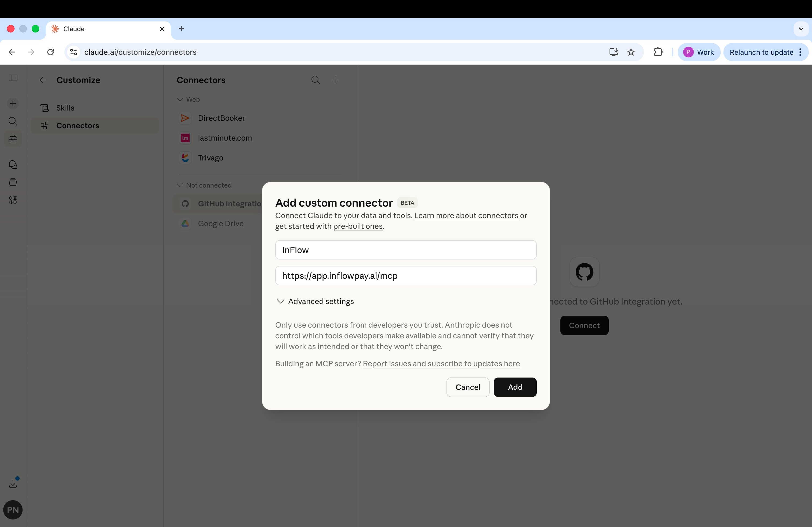This screenshot has height=527, width=812.
Task: Open the chats icon in left sidebar
Action: 13,165
